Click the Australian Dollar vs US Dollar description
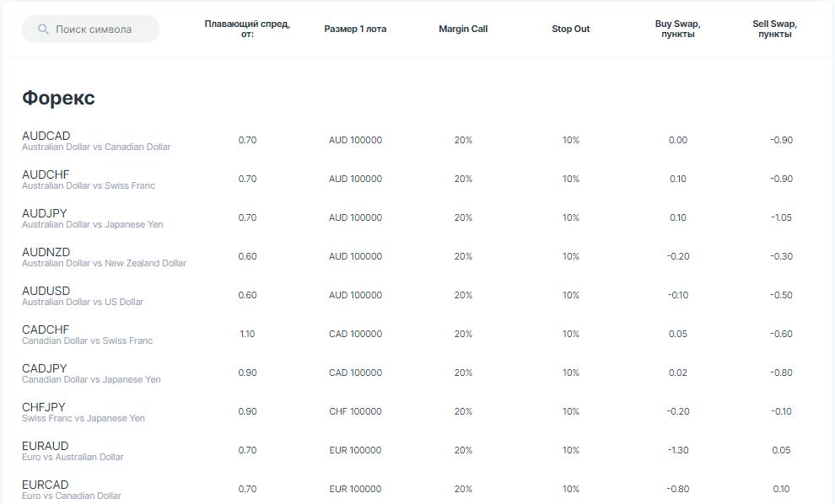The height and width of the screenshot is (504, 835). point(83,302)
